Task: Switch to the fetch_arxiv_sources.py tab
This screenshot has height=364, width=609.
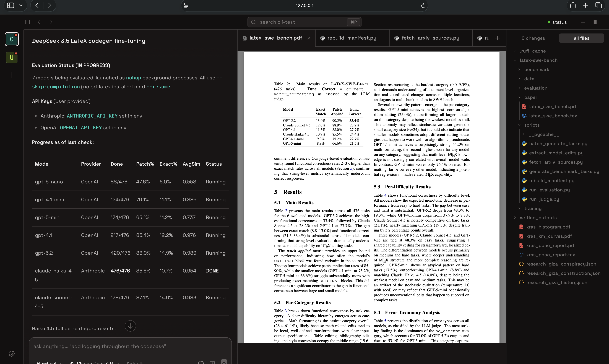Action: pos(430,38)
